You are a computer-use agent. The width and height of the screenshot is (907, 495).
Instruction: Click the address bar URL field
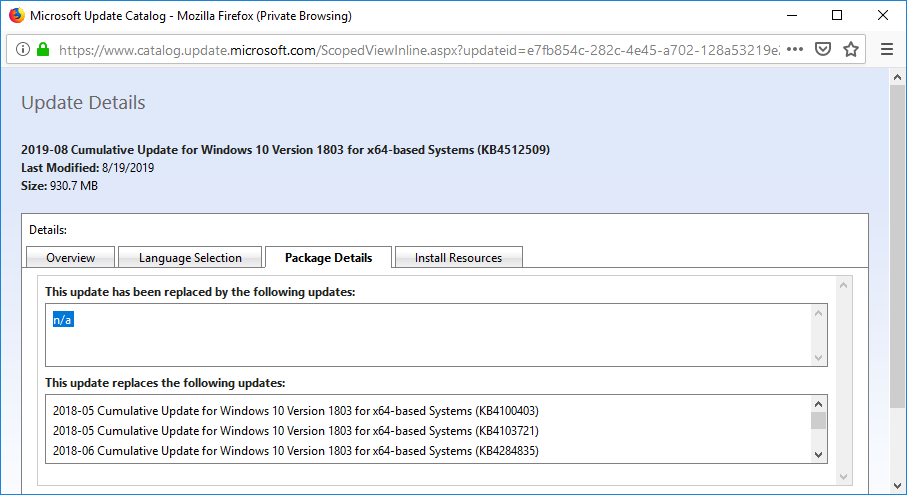(x=420, y=49)
